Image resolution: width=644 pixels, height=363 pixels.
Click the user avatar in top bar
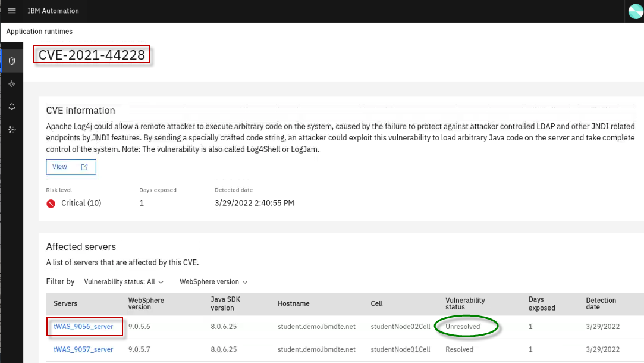tap(635, 11)
